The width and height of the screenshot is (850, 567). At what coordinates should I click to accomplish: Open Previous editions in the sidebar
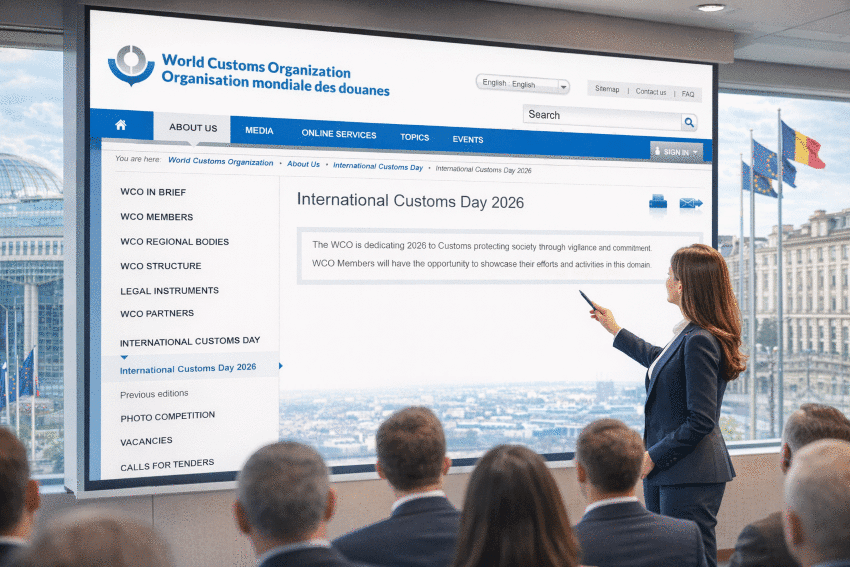coord(154,394)
